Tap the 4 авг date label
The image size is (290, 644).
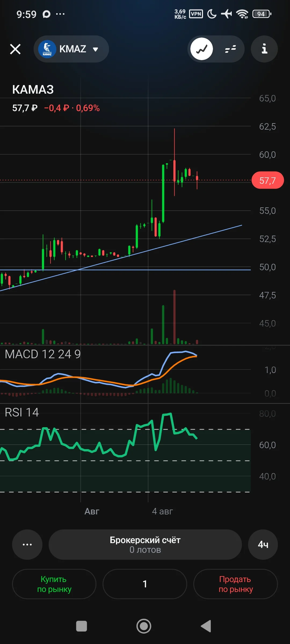[x=162, y=511]
